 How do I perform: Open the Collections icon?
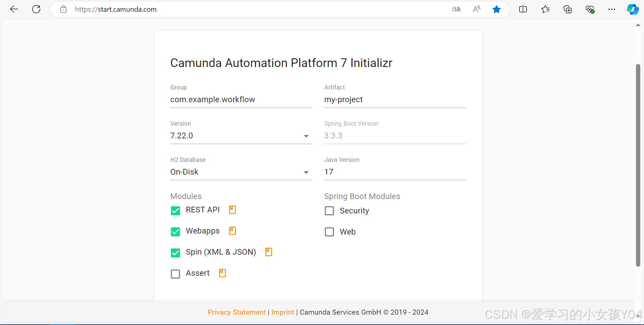[568, 9]
